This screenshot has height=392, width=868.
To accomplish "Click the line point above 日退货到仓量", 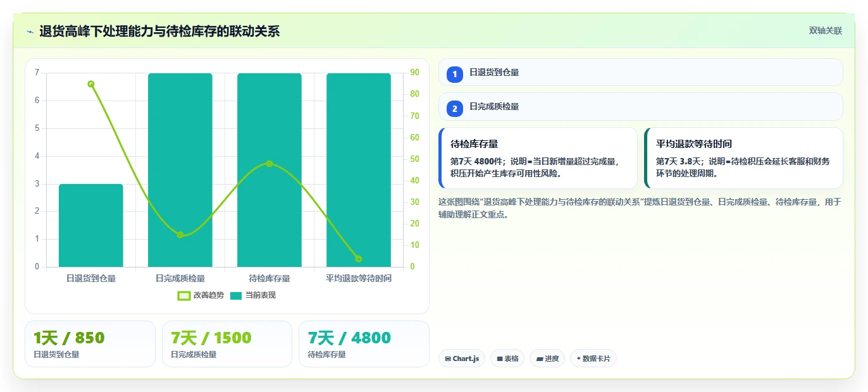I will [x=91, y=84].
